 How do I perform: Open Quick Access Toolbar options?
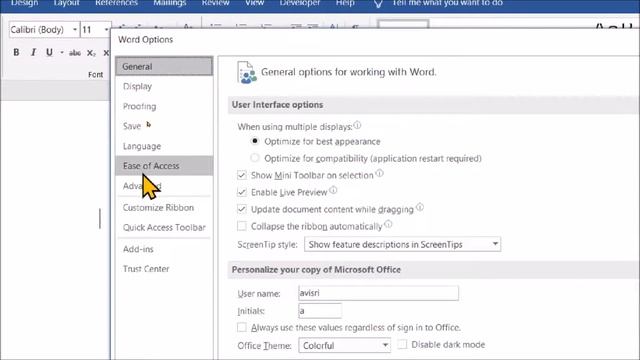pos(164,227)
